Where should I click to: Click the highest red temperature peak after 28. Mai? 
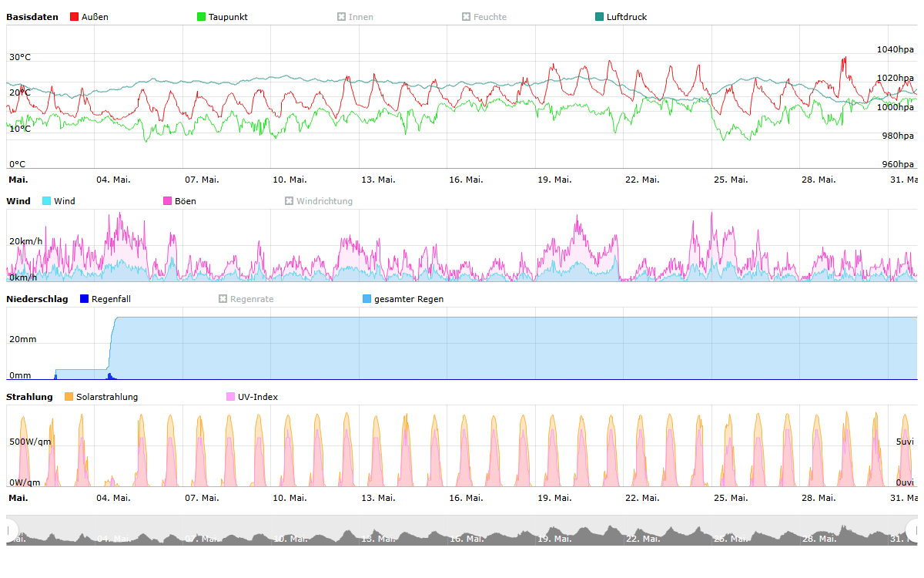845,59
